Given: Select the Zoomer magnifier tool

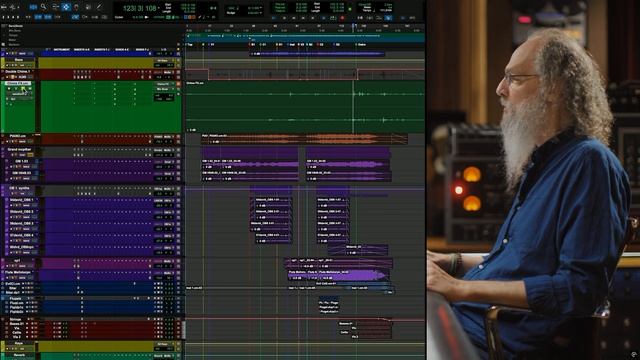Looking at the screenshot, I should coord(43,7).
